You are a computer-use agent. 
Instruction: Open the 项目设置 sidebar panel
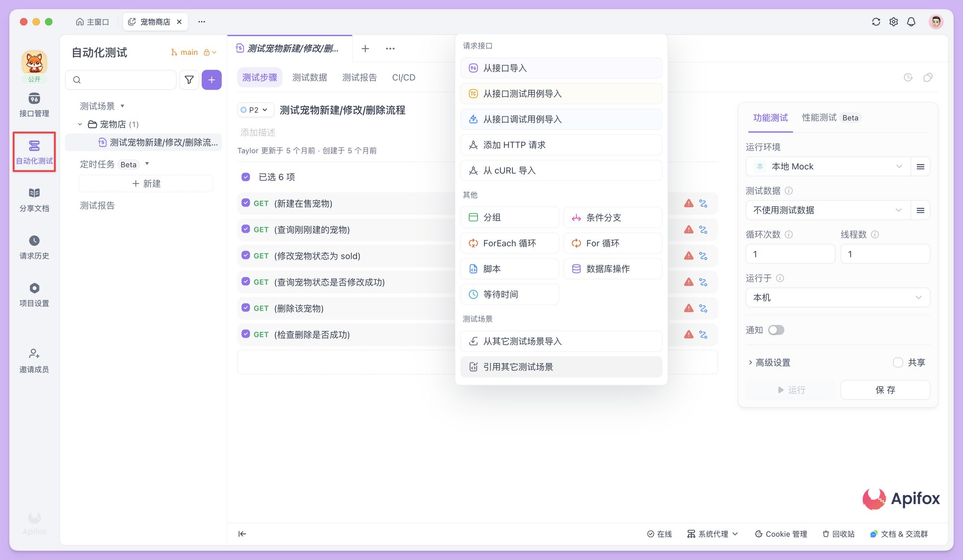click(34, 294)
